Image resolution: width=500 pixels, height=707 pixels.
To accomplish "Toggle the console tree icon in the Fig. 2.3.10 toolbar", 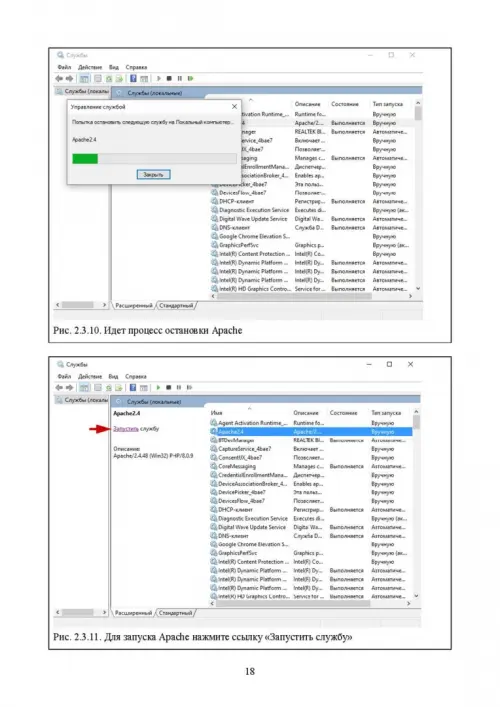I will 84,78.
